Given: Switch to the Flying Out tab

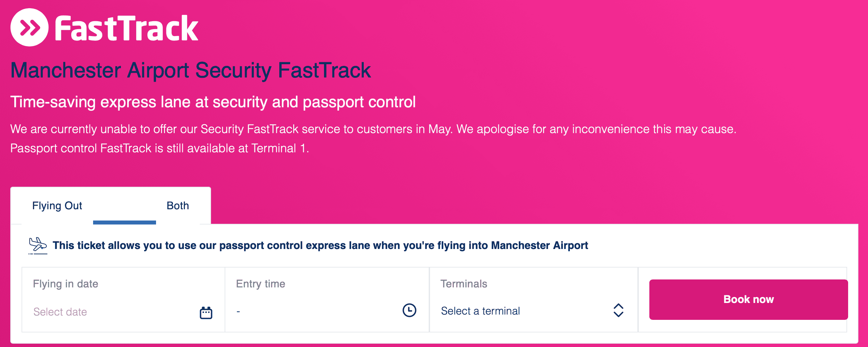Looking at the screenshot, I should (57, 206).
